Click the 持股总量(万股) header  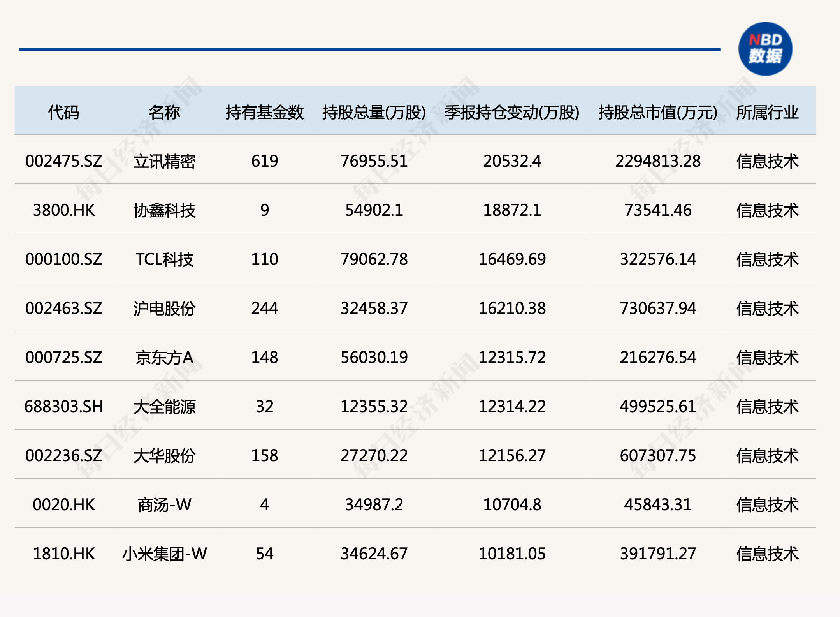click(374, 112)
